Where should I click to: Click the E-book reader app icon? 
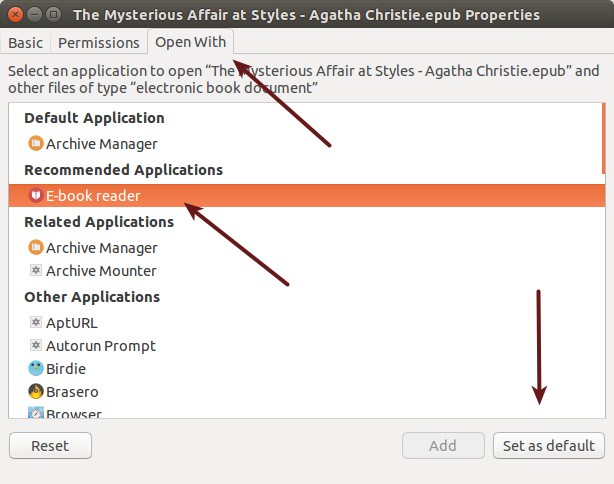coord(36,195)
